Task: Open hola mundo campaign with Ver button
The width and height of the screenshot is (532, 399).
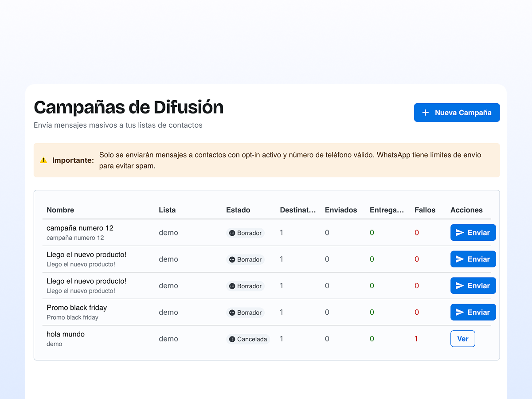Action: (x=462, y=339)
